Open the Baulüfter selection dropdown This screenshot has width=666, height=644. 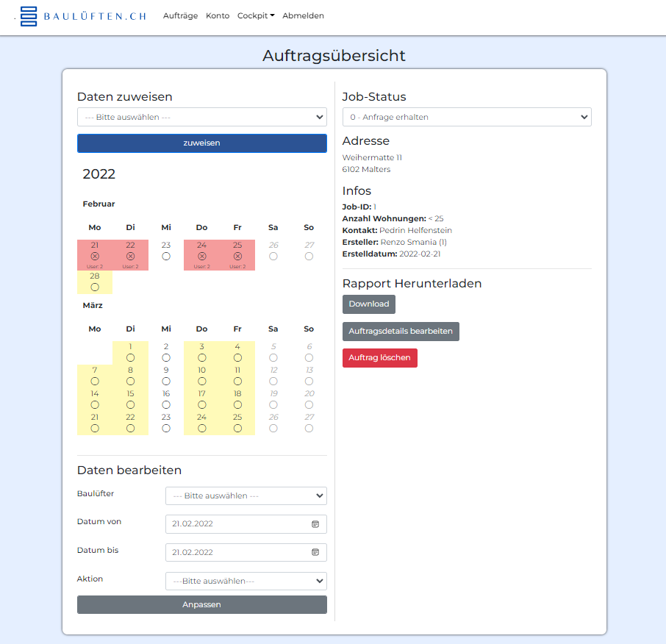246,496
